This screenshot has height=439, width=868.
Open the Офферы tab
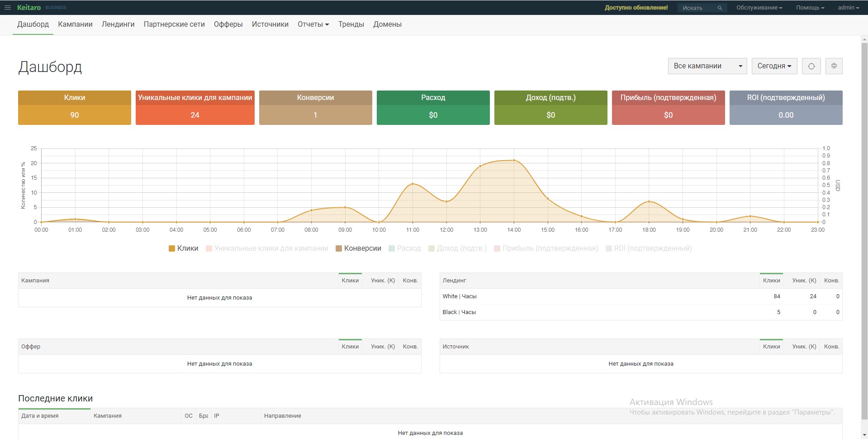[228, 24]
